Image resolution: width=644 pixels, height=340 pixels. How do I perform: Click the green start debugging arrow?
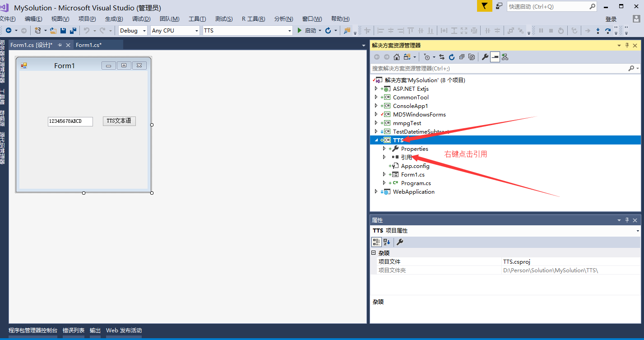299,30
